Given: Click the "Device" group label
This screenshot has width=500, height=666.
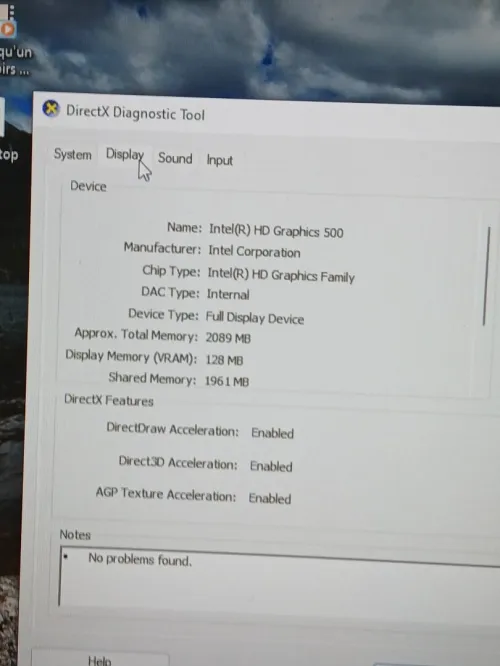Looking at the screenshot, I should click(x=88, y=186).
